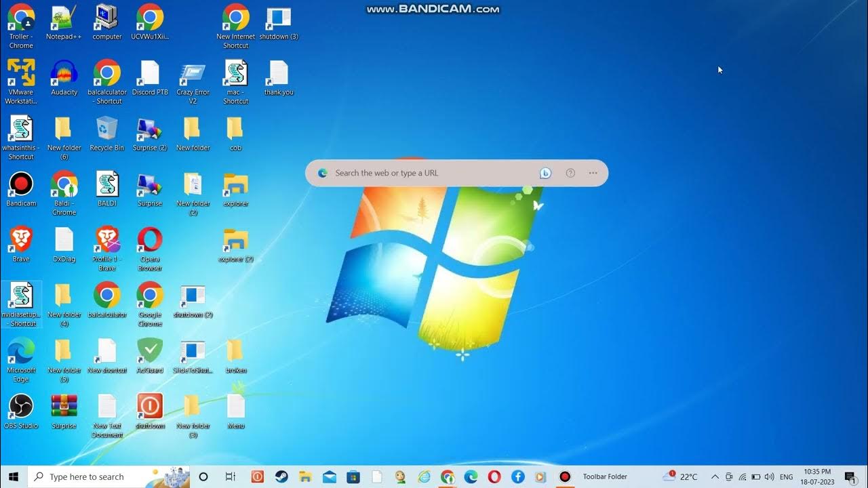This screenshot has height=488, width=868.
Task: Select the cob folder icon
Action: click(x=235, y=133)
